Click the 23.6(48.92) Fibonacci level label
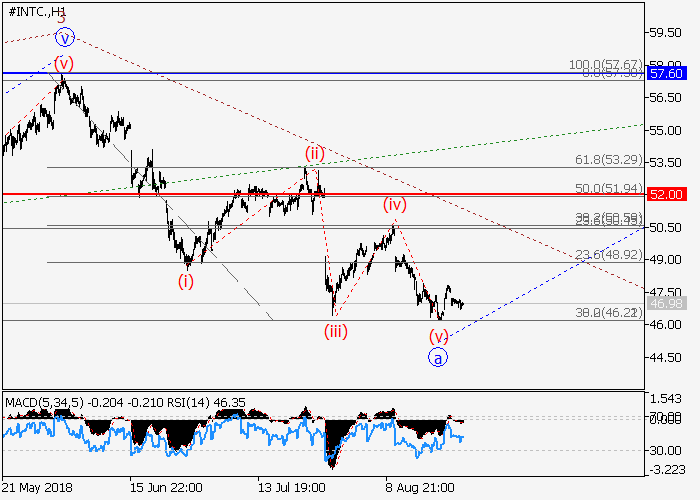The width and height of the screenshot is (700, 500). [607, 255]
